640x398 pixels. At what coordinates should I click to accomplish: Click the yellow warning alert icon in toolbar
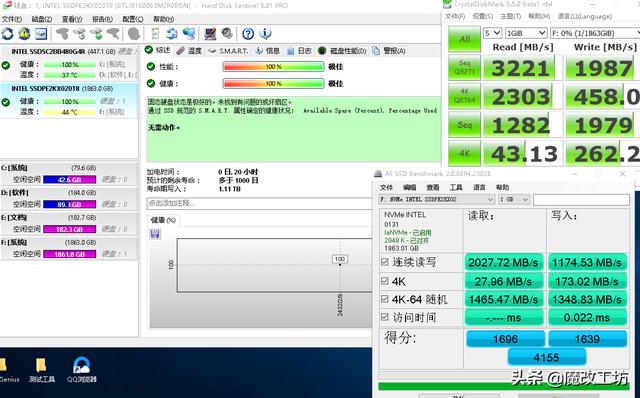pos(24,34)
